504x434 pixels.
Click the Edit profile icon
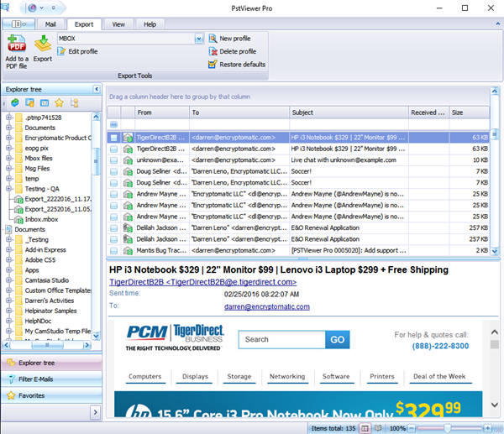[61, 52]
